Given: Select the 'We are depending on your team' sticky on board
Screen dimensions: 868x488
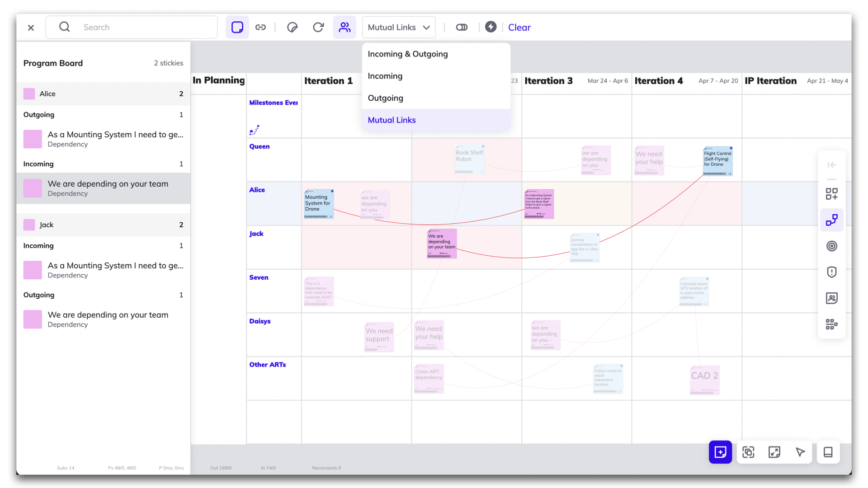Looking at the screenshot, I should click(x=442, y=243).
